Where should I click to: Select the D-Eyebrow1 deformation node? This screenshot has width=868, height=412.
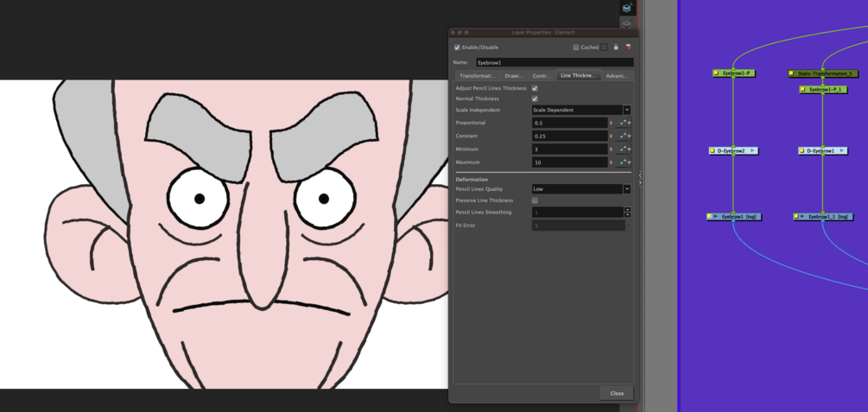pyautogui.click(x=822, y=150)
